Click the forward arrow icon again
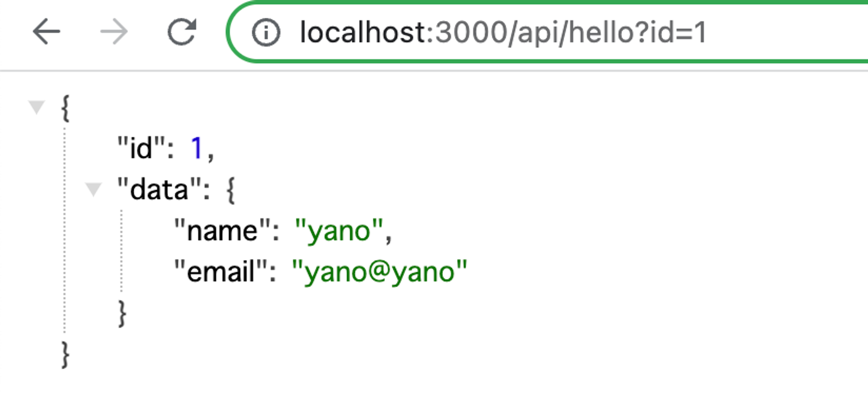868x394 pixels. point(114,31)
